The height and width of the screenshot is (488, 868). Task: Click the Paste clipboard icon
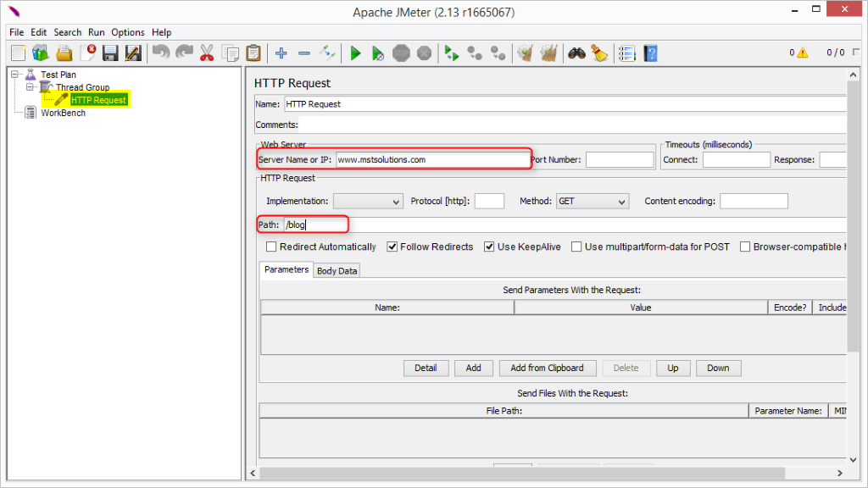pyautogui.click(x=253, y=53)
